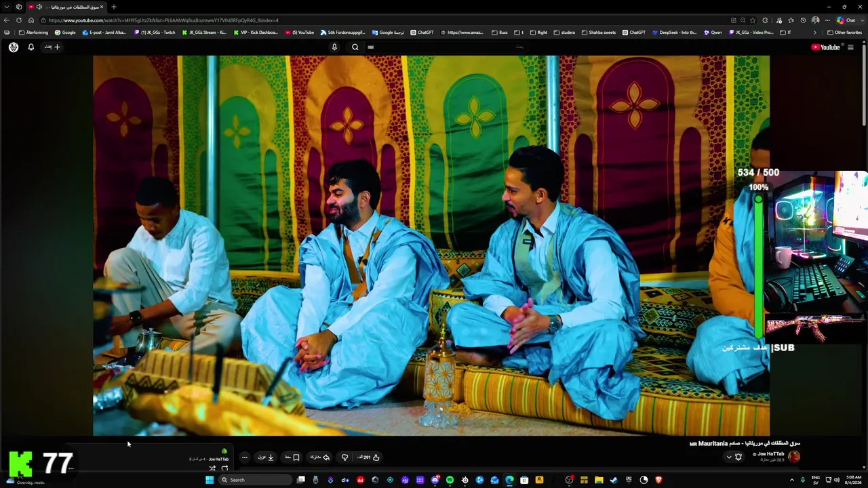Open the IT bookmark folder
This screenshot has width=868, height=488.
[x=786, y=33]
